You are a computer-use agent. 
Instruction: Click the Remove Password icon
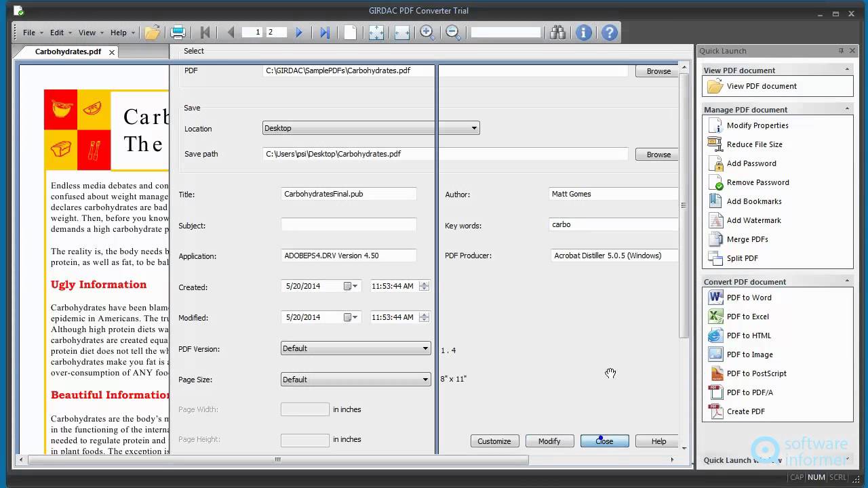coord(715,182)
